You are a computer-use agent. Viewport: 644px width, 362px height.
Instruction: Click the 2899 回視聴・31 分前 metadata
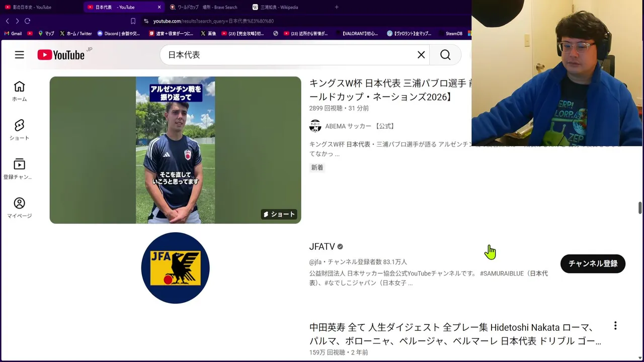339,109
